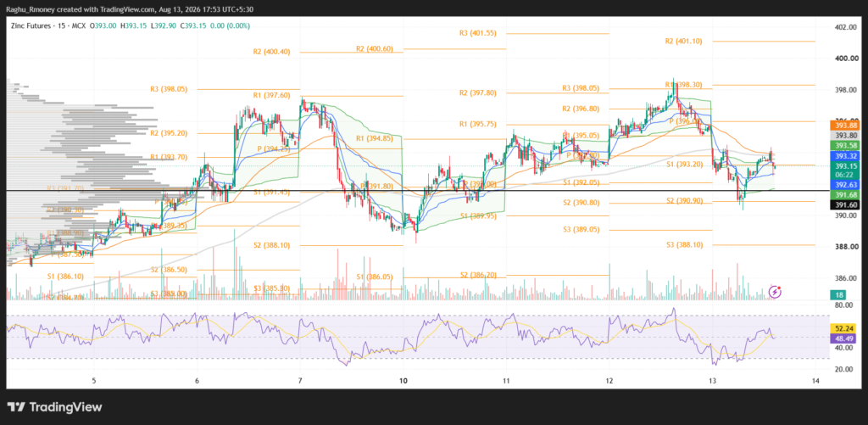
Task: Click the green volume tag 18
Action: [840, 294]
